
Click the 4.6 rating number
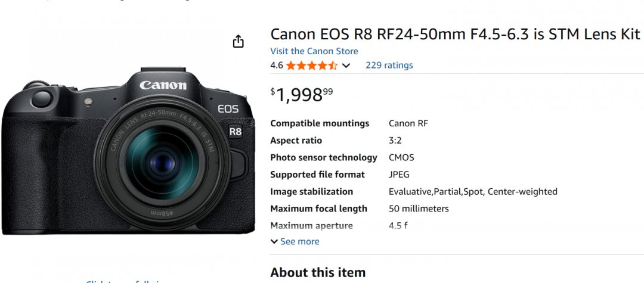pos(277,66)
